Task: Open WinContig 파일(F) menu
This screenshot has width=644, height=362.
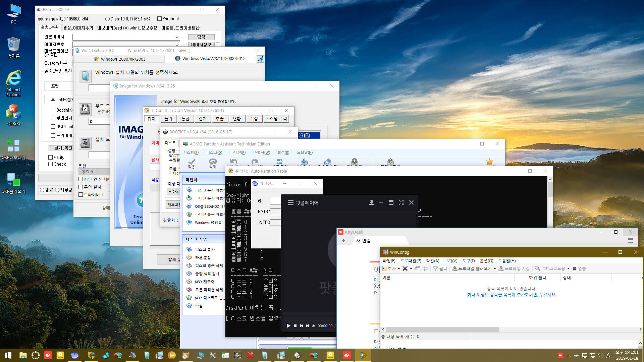Action: (x=389, y=261)
